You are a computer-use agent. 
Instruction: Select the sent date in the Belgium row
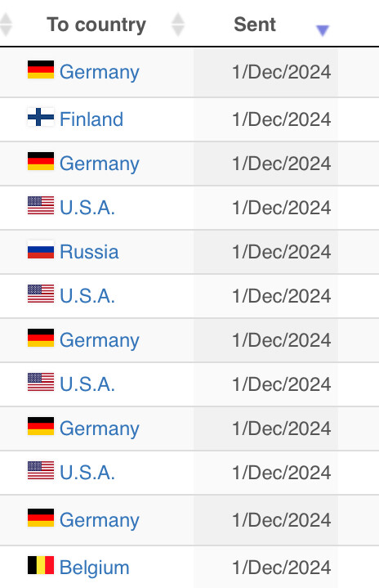click(281, 568)
